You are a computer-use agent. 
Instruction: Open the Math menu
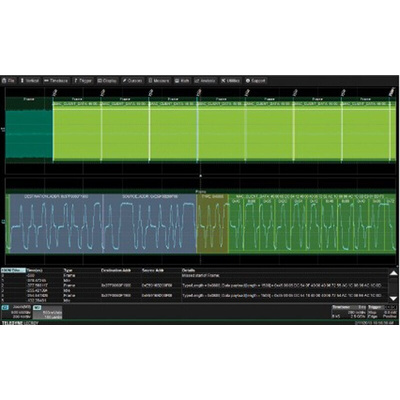pyautogui.click(x=182, y=81)
